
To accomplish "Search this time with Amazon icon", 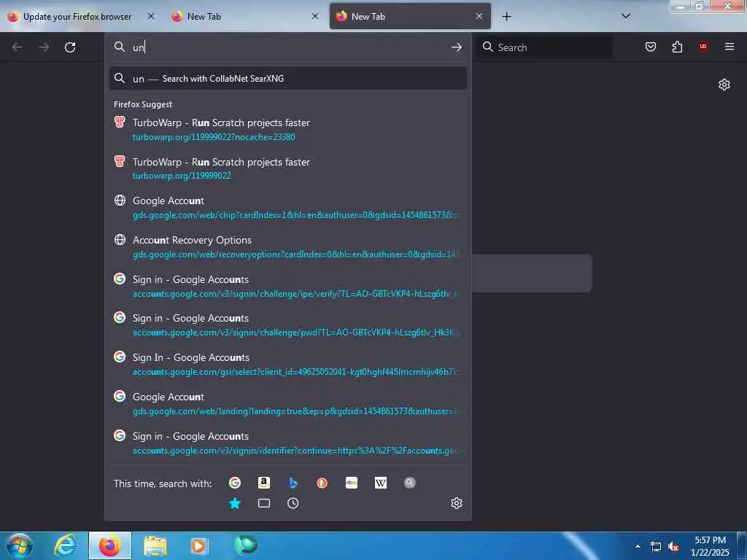I will click(x=264, y=483).
